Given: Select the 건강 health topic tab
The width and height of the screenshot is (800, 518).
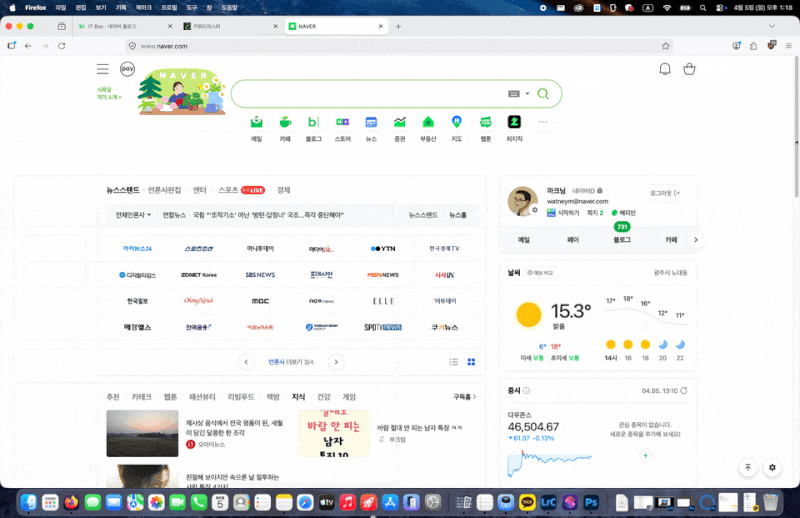Looking at the screenshot, I should pos(323,397).
